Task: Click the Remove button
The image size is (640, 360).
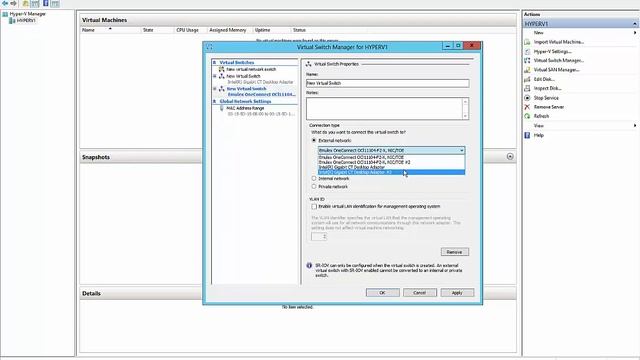Action: click(454, 252)
